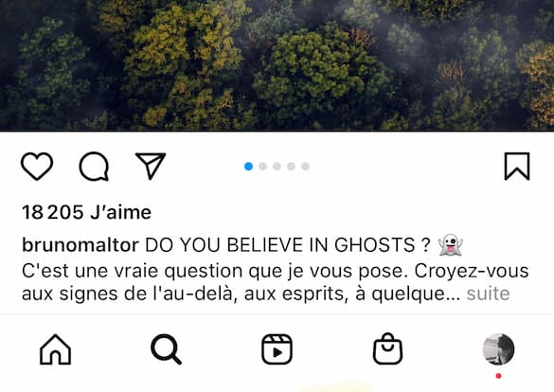Open the Shop bag icon
The image size is (554, 392).
(x=387, y=348)
